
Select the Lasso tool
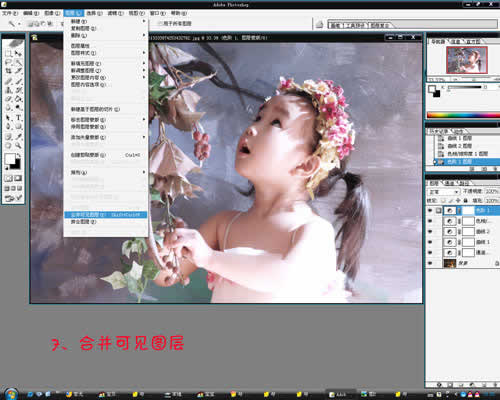coord(9,62)
